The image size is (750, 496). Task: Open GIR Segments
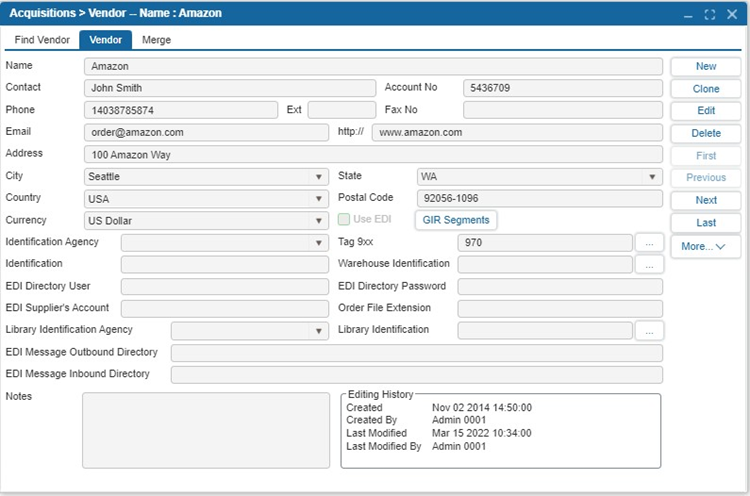pos(456,220)
